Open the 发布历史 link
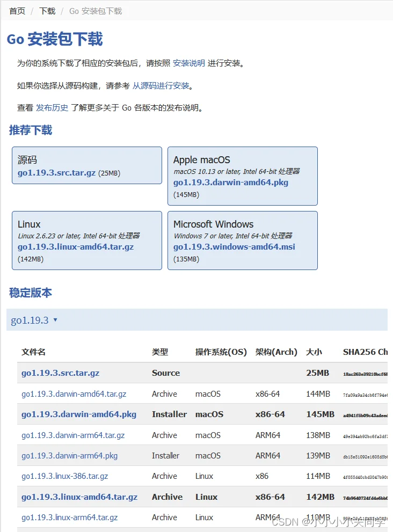The width and height of the screenshot is (393, 532). [52, 107]
